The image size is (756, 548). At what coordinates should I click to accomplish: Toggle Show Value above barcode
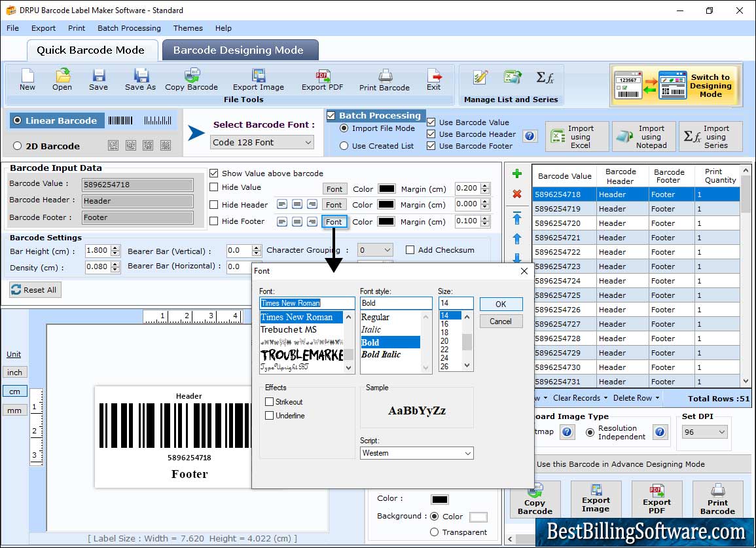(x=213, y=174)
